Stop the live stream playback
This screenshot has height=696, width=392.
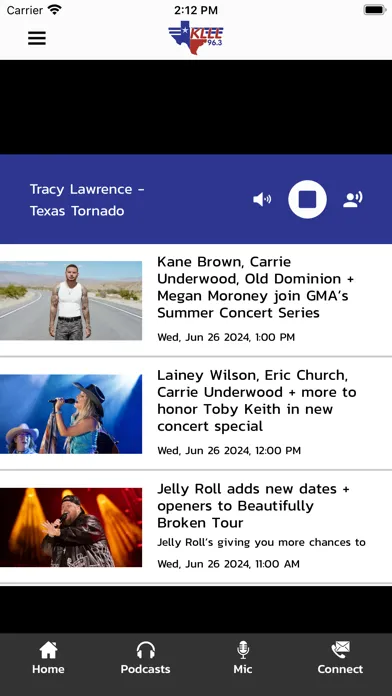click(307, 199)
